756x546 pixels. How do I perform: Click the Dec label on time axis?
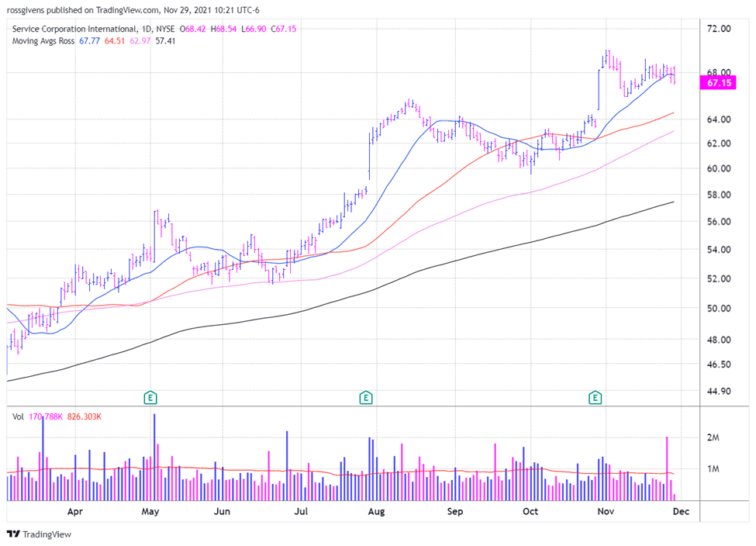(680, 512)
